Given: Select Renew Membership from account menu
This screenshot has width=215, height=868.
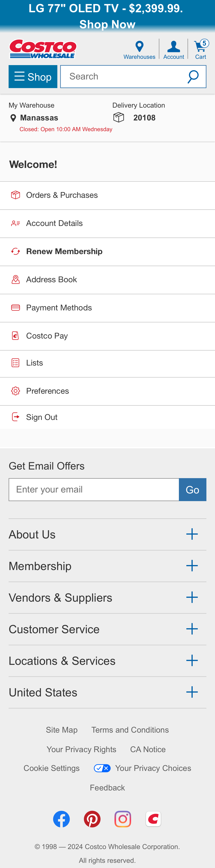Looking at the screenshot, I should 64,251.
